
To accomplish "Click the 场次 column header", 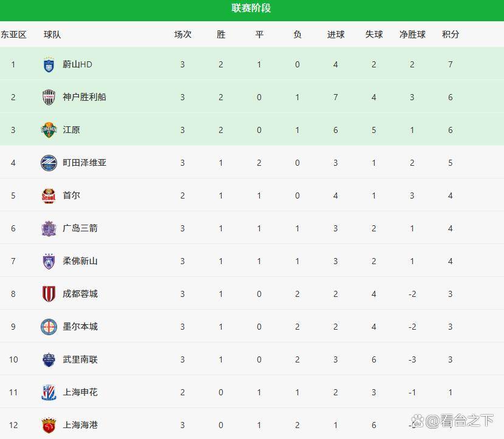I will [x=182, y=35].
